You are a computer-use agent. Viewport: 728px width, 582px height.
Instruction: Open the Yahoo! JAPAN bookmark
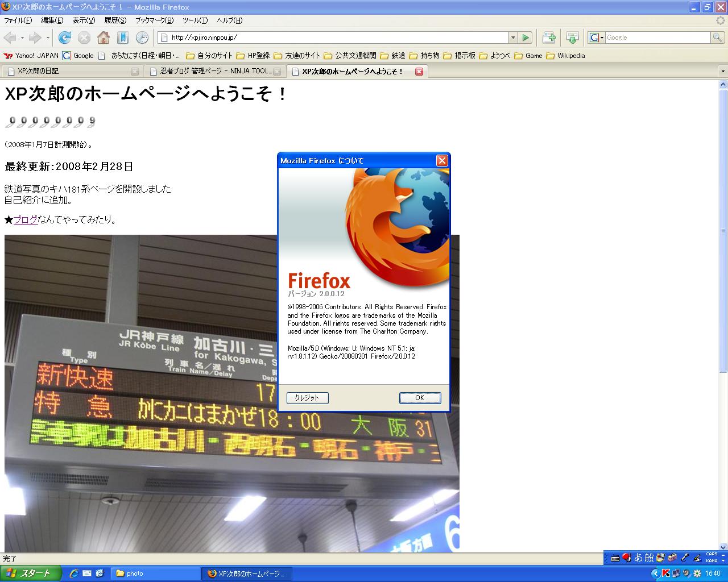click(x=31, y=56)
